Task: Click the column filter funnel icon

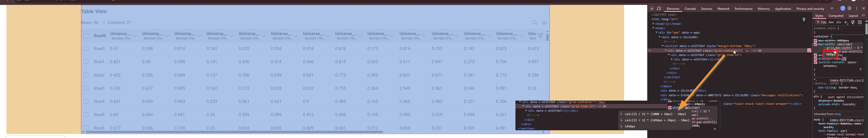Action: point(540,36)
